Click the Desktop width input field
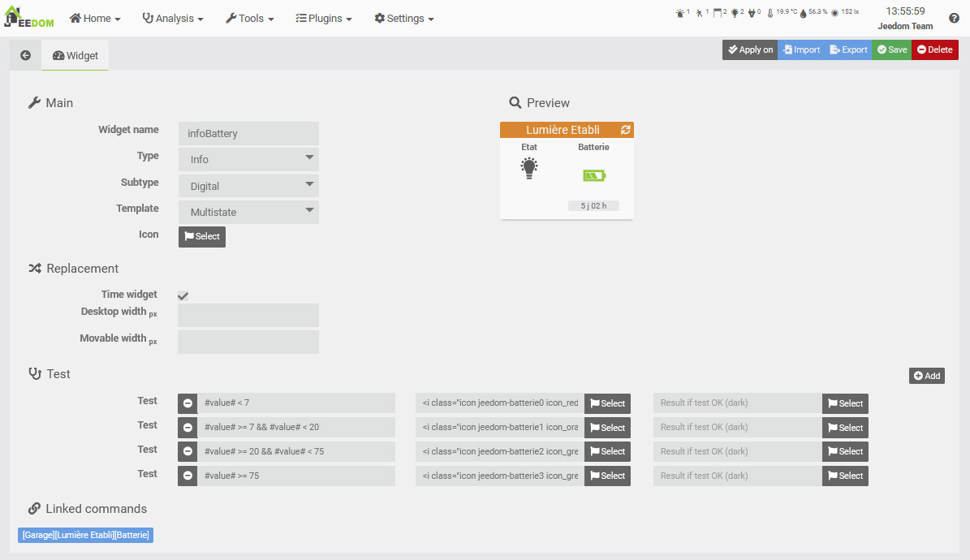The width and height of the screenshot is (970, 560). (248, 315)
